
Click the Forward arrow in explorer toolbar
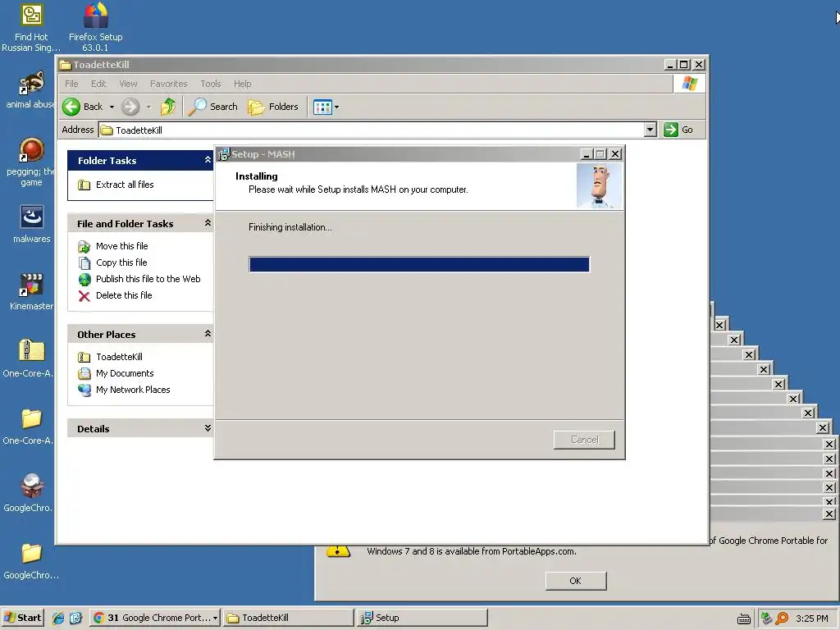[130, 107]
